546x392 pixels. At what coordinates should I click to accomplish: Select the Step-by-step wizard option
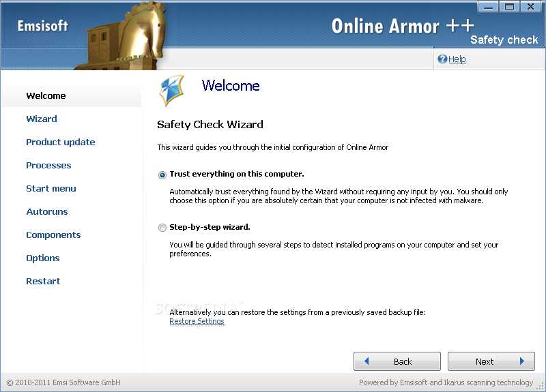(x=162, y=228)
